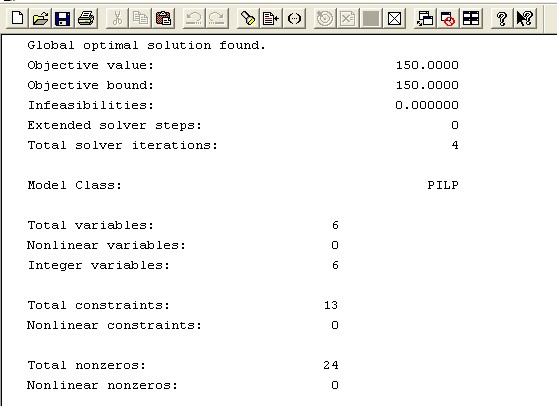
Task: Send the window to back
Action: pyautogui.click(x=425, y=18)
